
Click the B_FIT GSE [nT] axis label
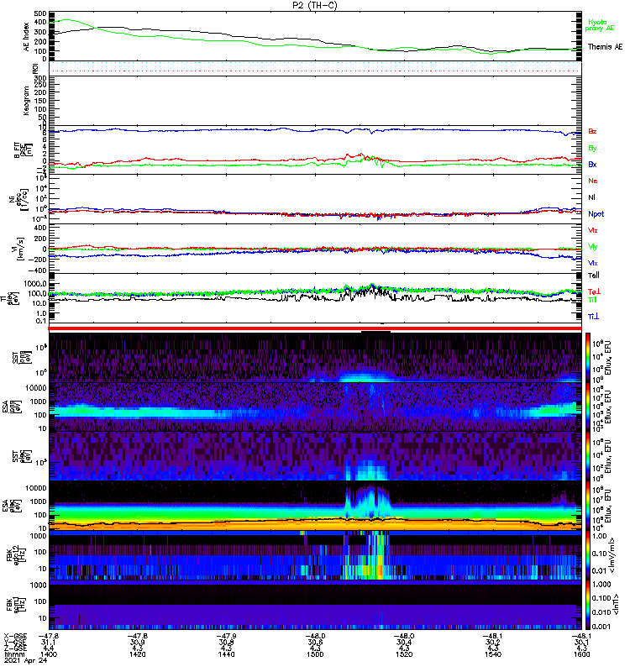pos(24,150)
